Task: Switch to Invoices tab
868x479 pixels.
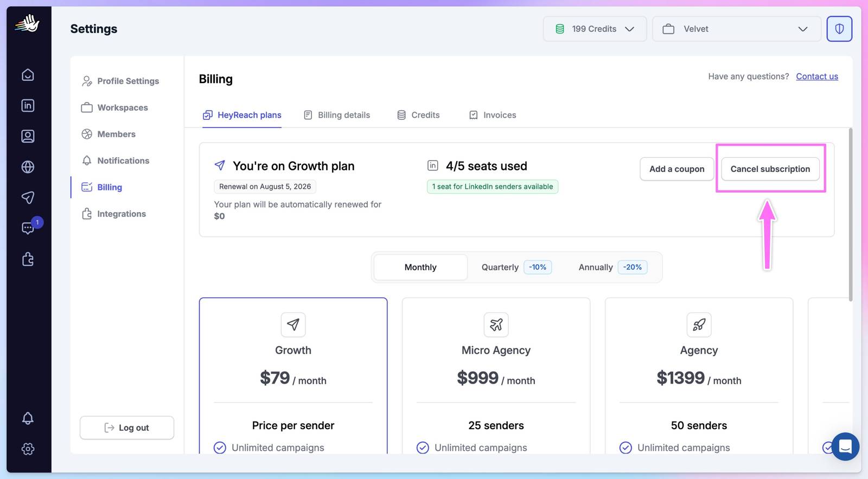Action: [x=493, y=115]
